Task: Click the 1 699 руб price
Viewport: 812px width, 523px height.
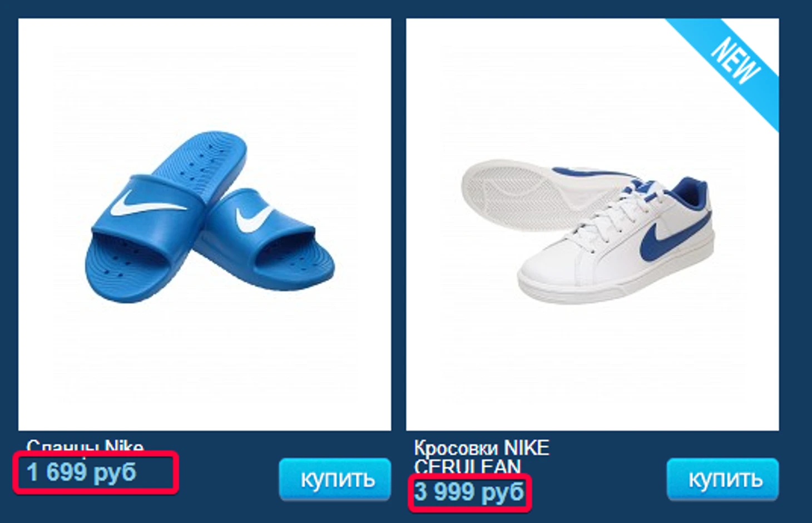Action: [x=81, y=472]
